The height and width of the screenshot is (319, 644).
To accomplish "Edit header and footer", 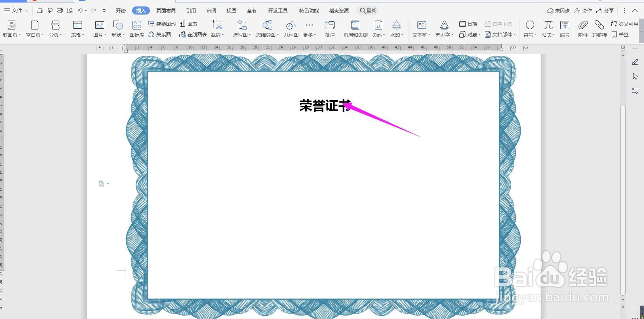I will click(x=355, y=29).
